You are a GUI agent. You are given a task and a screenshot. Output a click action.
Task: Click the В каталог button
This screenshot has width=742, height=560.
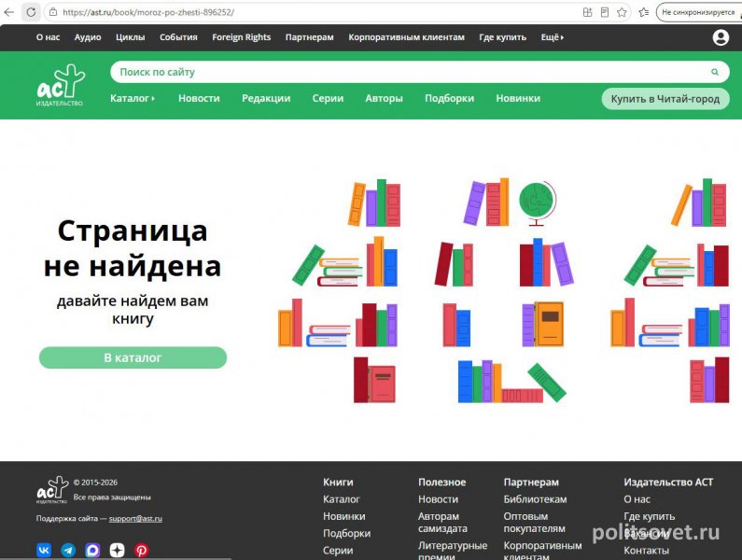(x=133, y=357)
